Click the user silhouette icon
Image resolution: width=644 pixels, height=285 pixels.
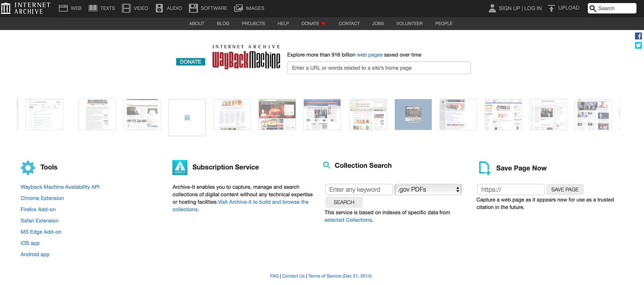pyautogui.click(x=492, y=8)
